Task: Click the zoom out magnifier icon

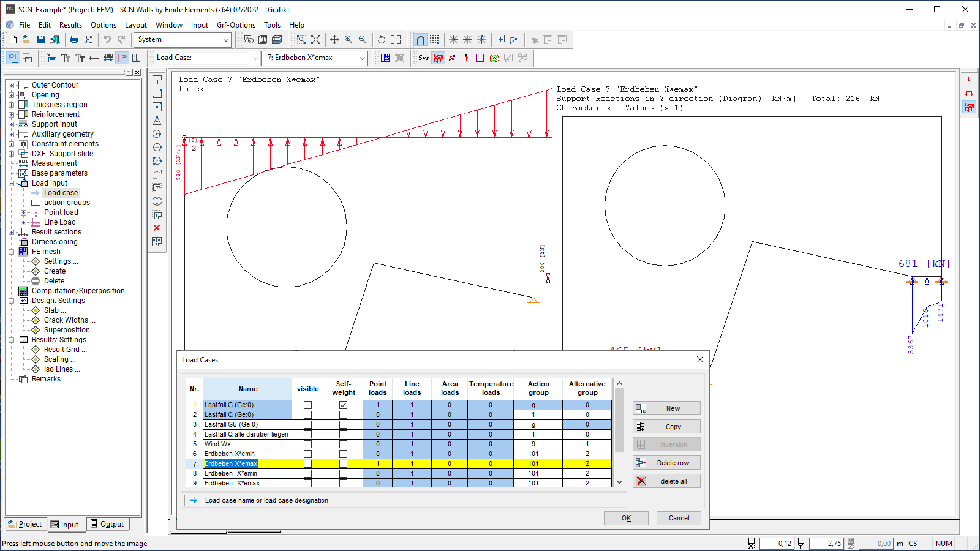Action: coord(363,39)
